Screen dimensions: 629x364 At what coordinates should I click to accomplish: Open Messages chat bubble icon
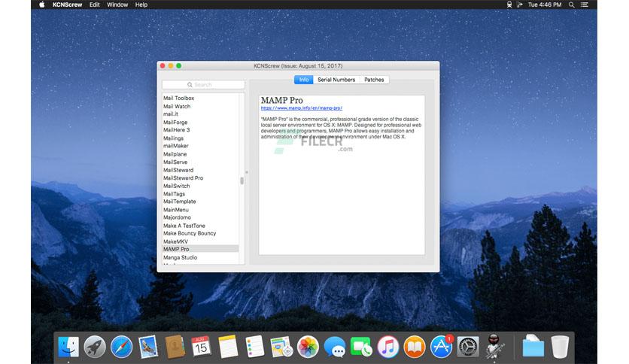click(x=335, y=347)
